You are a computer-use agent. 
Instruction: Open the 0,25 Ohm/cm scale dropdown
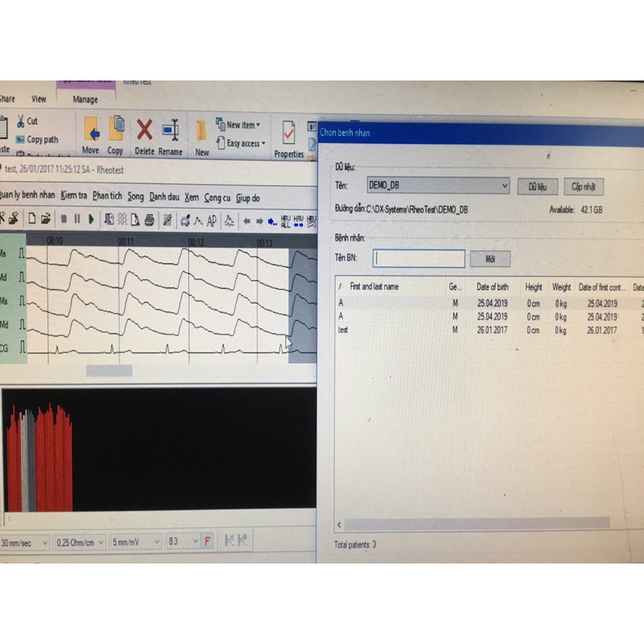click(x=80, y=543)
